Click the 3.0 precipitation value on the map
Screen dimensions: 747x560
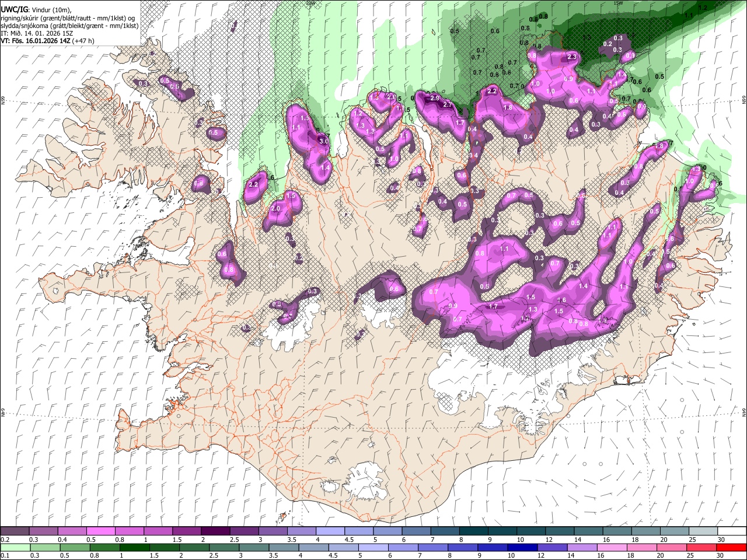(323, 141)
